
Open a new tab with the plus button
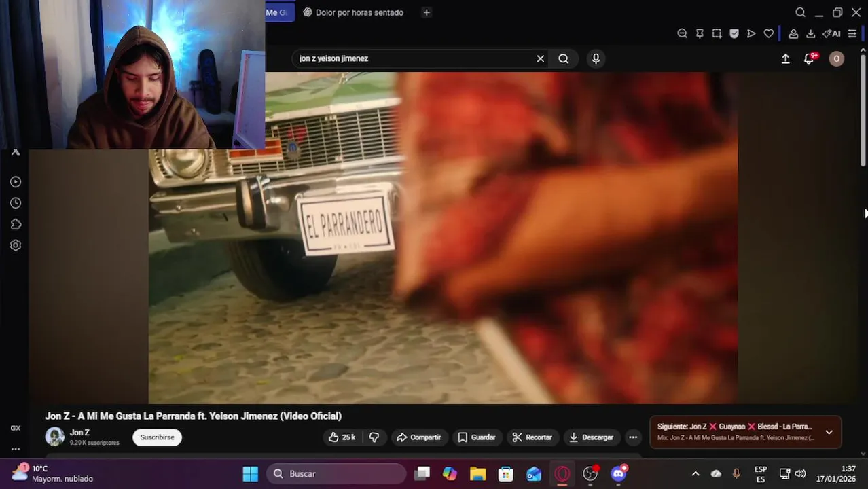[x=427, y=12]
